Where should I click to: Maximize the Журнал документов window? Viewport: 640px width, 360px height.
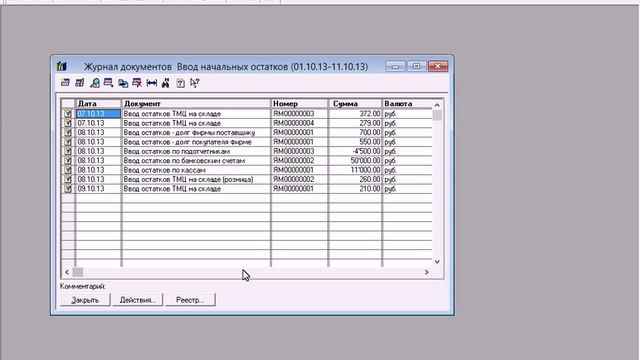click(416, 66)
